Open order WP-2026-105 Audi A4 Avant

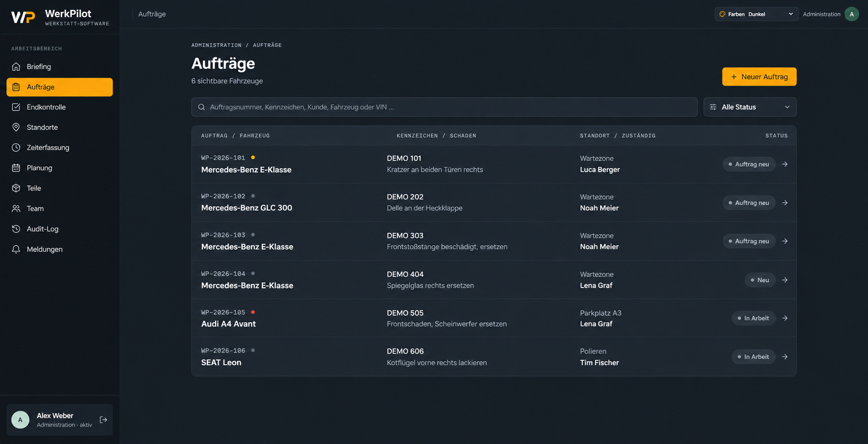[494, 318]
